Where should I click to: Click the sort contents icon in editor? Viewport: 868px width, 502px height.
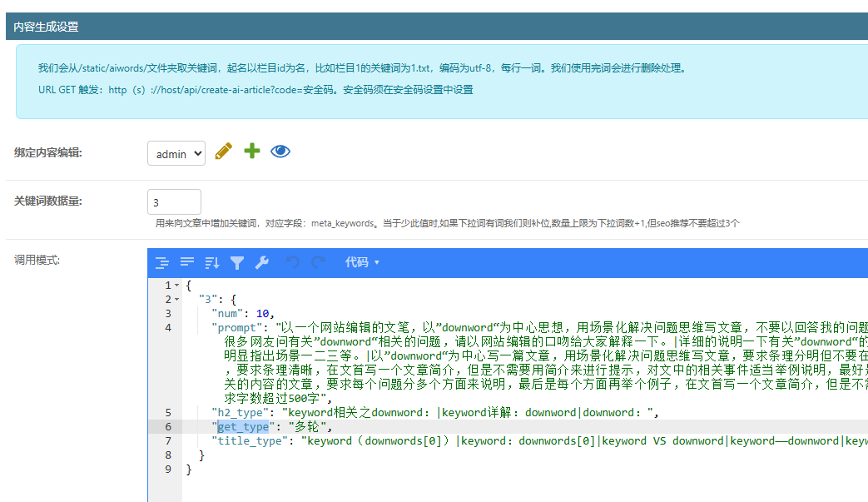click(x=212, y=262)
